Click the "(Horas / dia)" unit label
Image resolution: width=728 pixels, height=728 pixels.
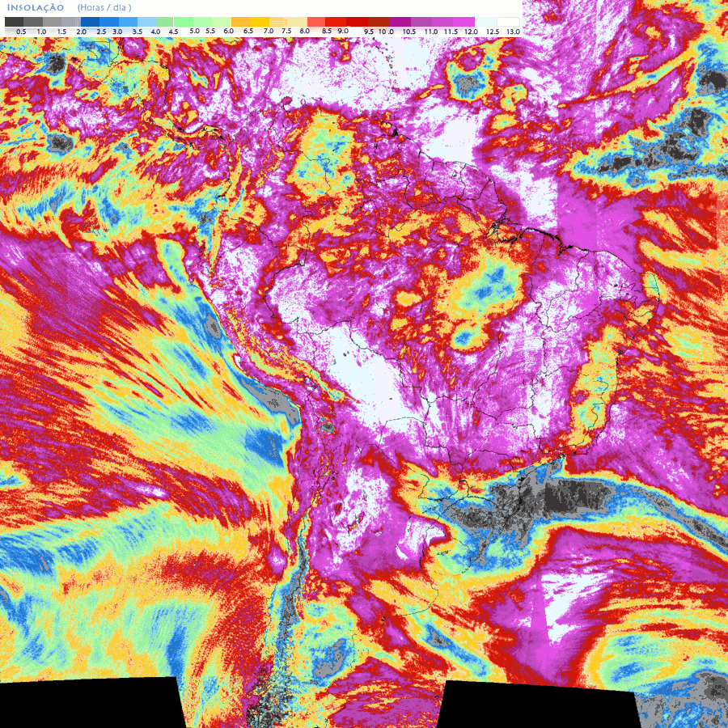[x=104, y=7]
